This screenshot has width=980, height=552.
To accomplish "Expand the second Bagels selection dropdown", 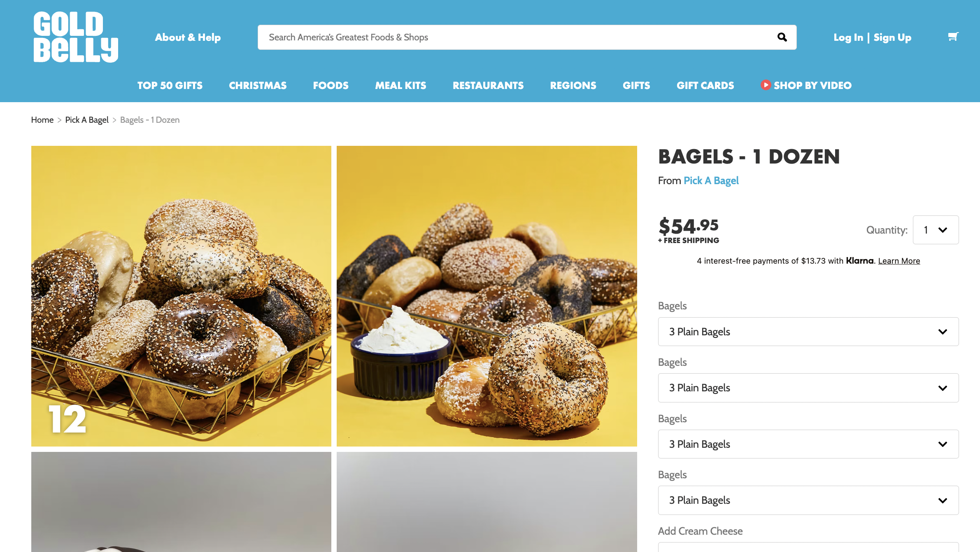I will pyautogui.click(x=808, y=388).
